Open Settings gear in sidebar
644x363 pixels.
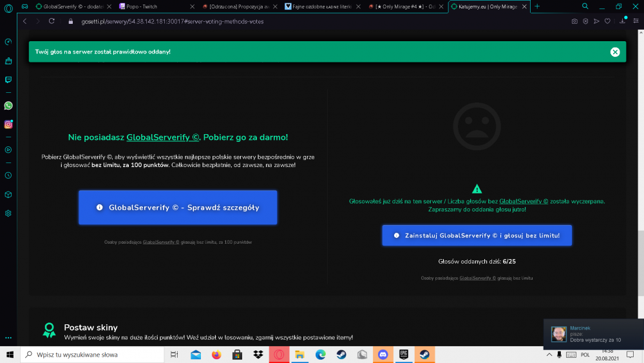click(x=8, y=213)
